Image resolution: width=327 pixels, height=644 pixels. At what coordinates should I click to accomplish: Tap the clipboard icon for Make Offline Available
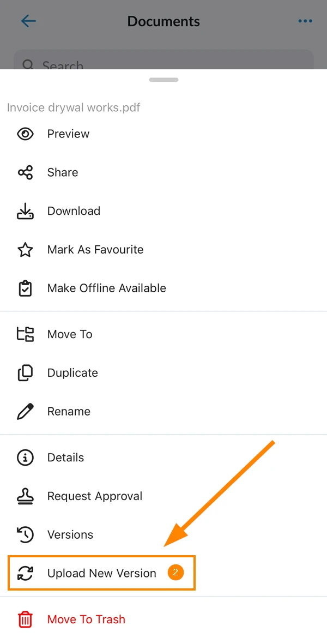[x=26, y=288]
